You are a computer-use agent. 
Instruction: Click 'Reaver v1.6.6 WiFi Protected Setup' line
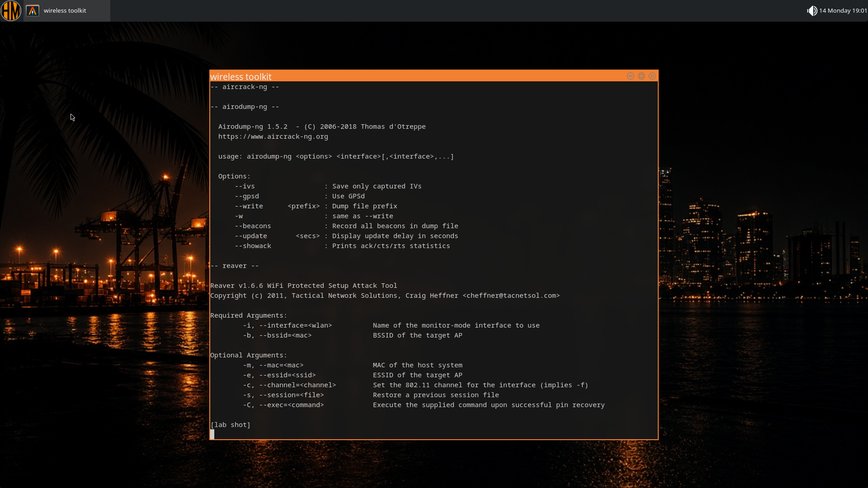pos(303,286)
